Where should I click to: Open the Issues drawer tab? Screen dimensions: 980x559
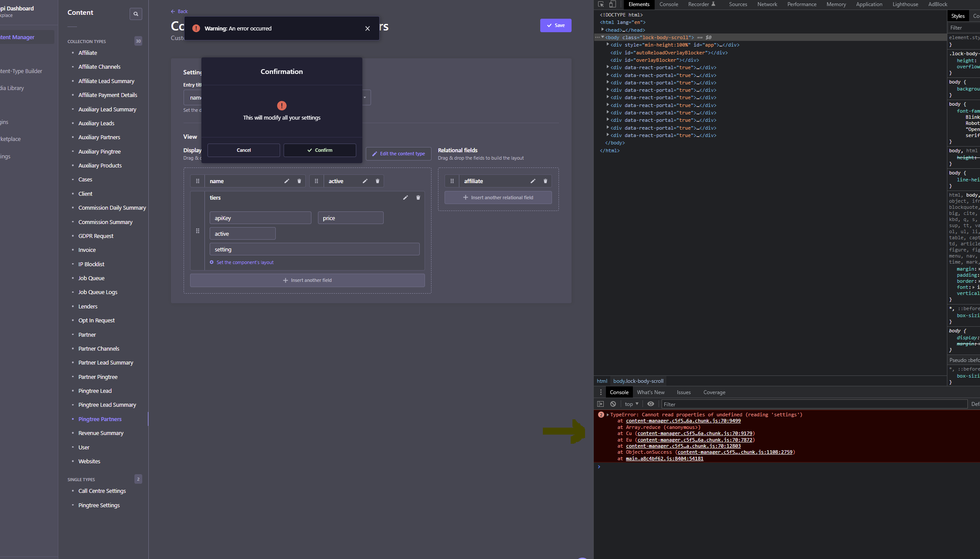[683, 392]
